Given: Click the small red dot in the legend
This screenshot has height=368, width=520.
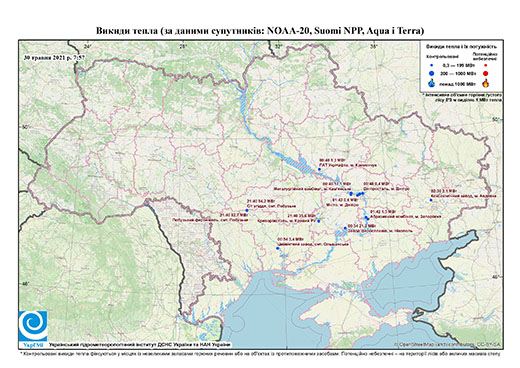Looking at the screenshot, I should 485,65.
